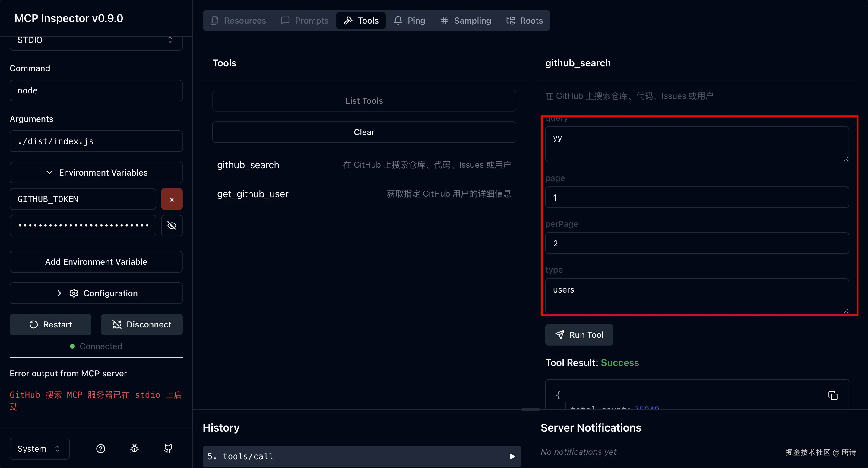Screen dimensions: 868x468
Task: Open the STDIO transport type dropdown
Action: [x=96, y=40]
